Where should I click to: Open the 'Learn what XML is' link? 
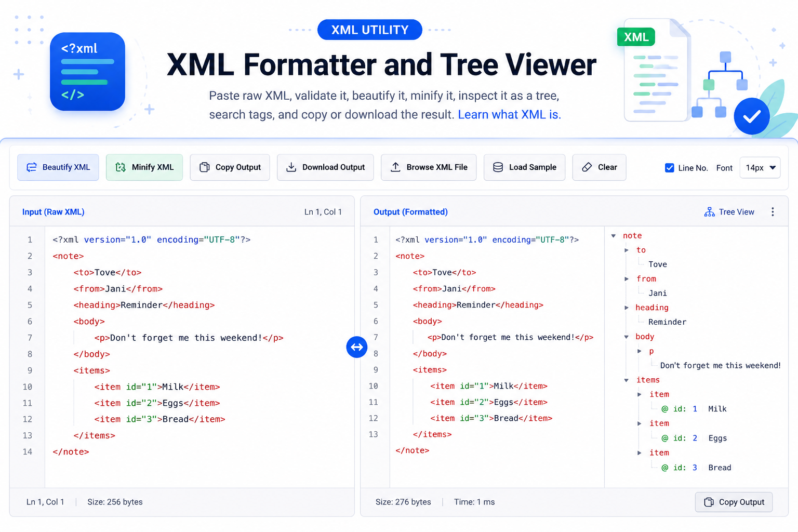(x=509, y=114)
